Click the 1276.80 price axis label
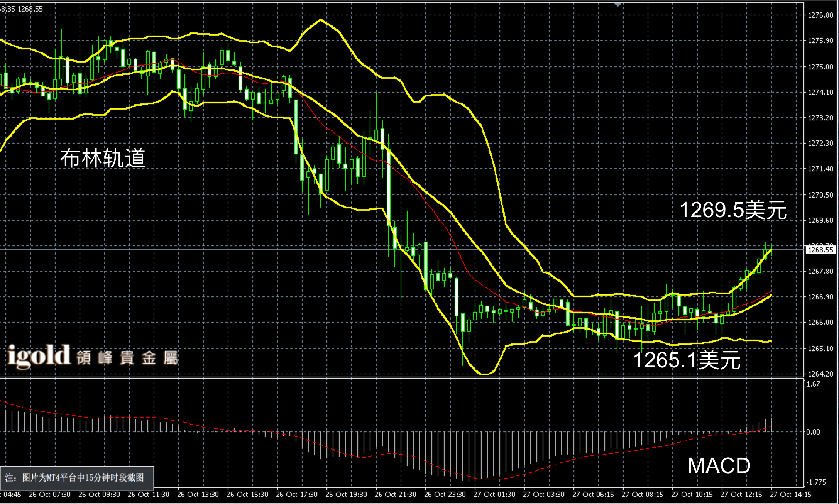 (820, 15)
